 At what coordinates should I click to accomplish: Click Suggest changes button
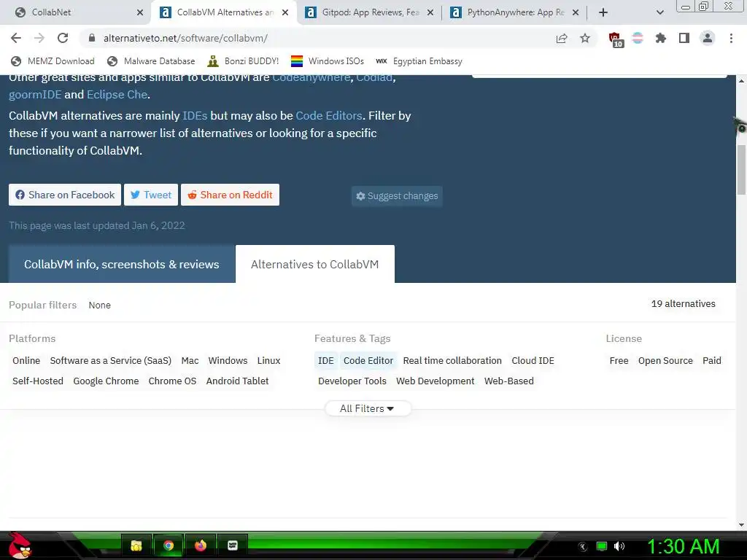[397, 195]
